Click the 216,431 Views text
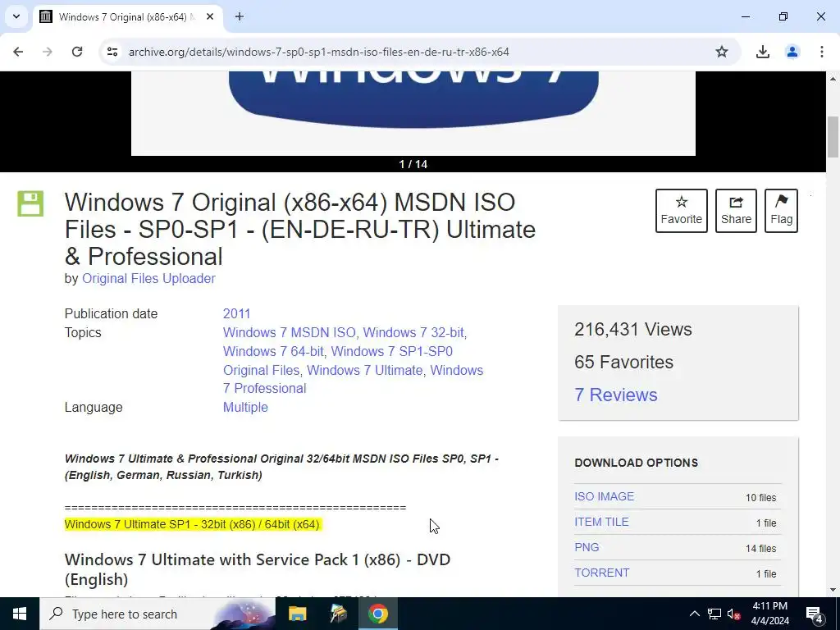 (x=633, y=330)
